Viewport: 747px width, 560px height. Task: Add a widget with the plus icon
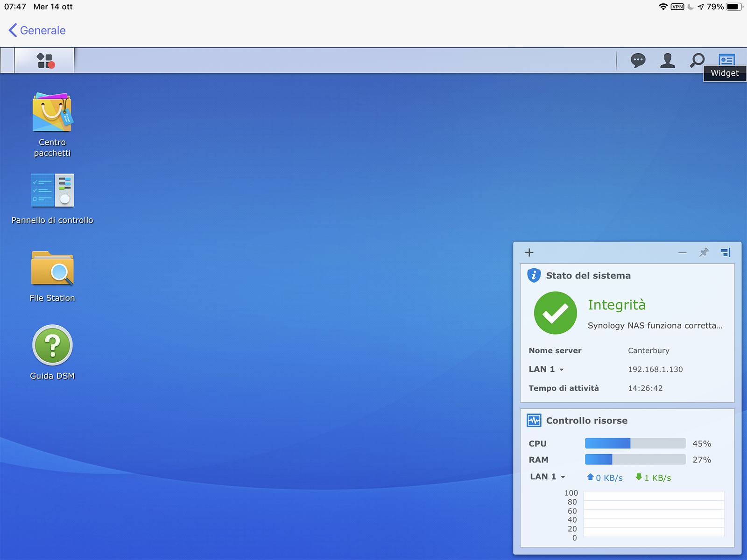(x=529, y=252)
